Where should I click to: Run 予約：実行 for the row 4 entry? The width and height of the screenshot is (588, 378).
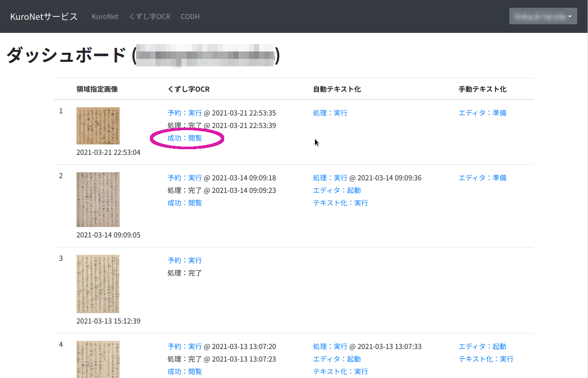coord(184,346)
